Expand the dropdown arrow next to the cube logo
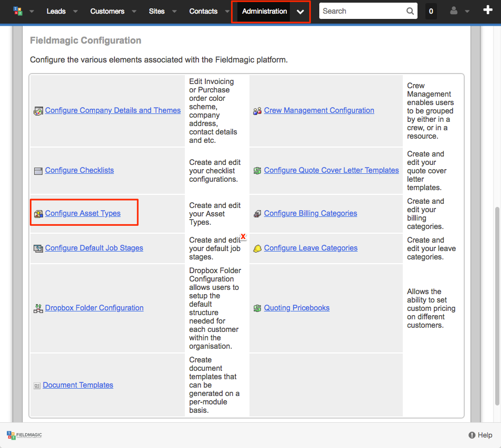 click(32, 11)
